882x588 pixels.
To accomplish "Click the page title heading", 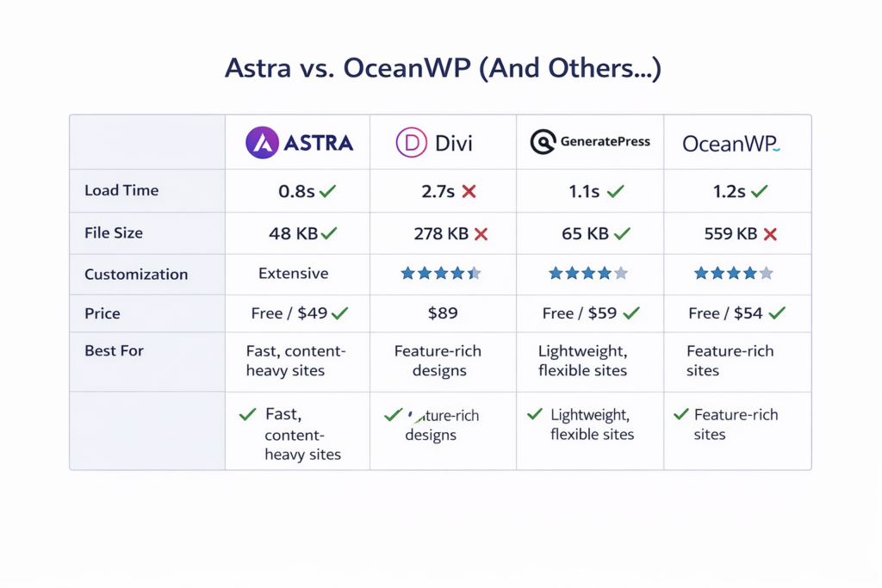I will point(443,69).
